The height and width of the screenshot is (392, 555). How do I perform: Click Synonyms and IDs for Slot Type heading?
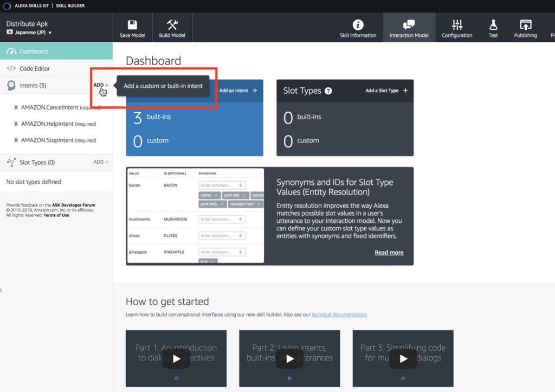pyautogui.click(x=334, y=187)
